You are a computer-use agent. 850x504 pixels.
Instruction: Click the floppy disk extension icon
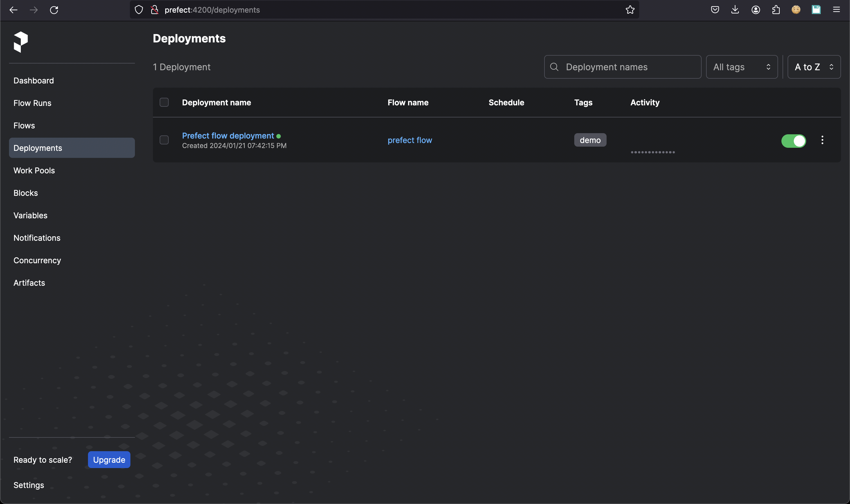(816, 10)
